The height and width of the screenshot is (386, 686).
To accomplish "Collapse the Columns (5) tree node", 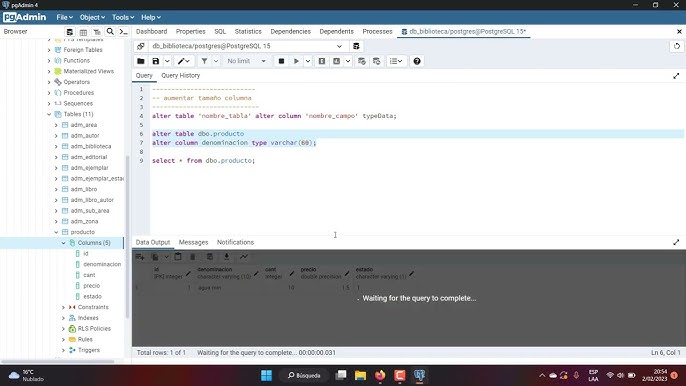I will [x=63, y=243].
